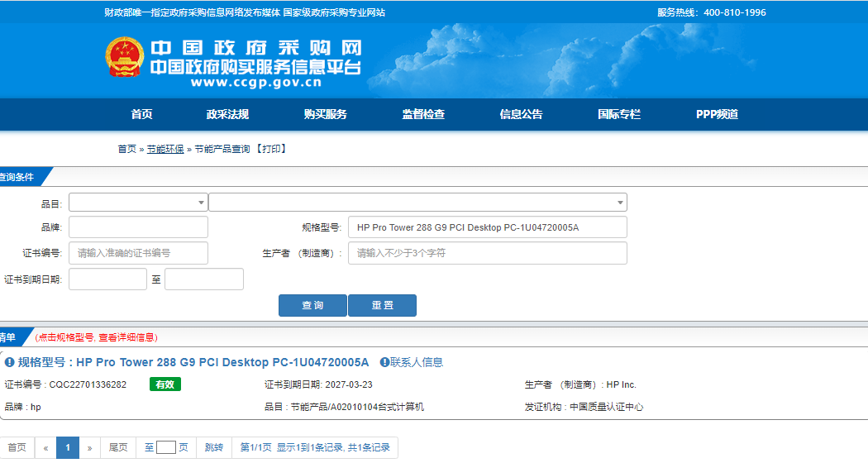The width and height of the screenshot is (868, 463).
Task: Click 第1/1页 record count text
Action: tap(315, 447)
